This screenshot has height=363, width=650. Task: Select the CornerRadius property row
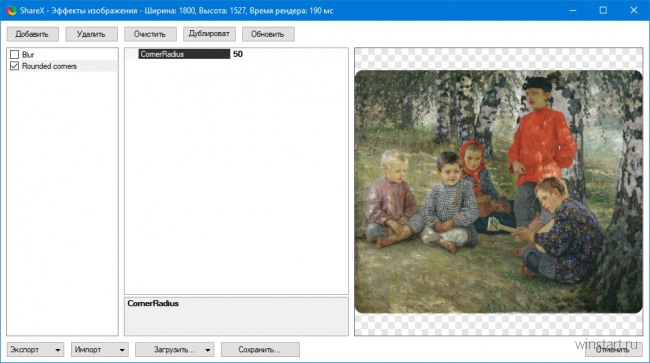[236, 54]
